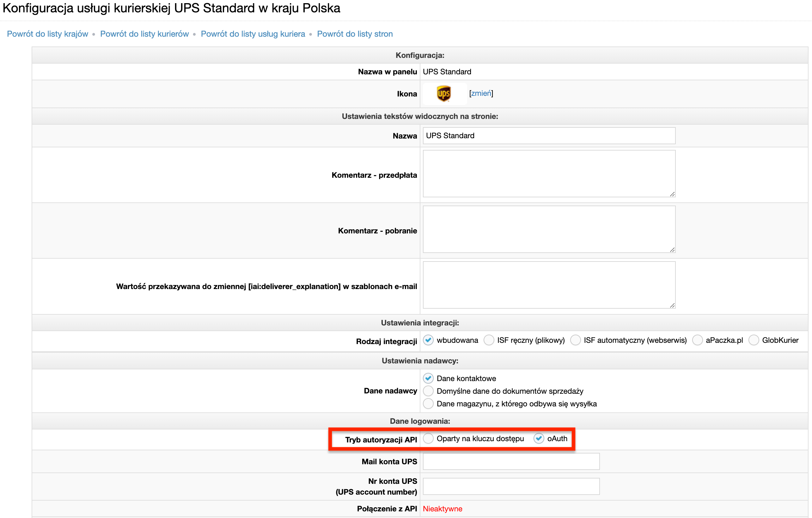Image resolution: width=812 pixels, height=518 pixels.
Task: Click the deliverer_explanation variable textarea
Action: coord(549,285)
